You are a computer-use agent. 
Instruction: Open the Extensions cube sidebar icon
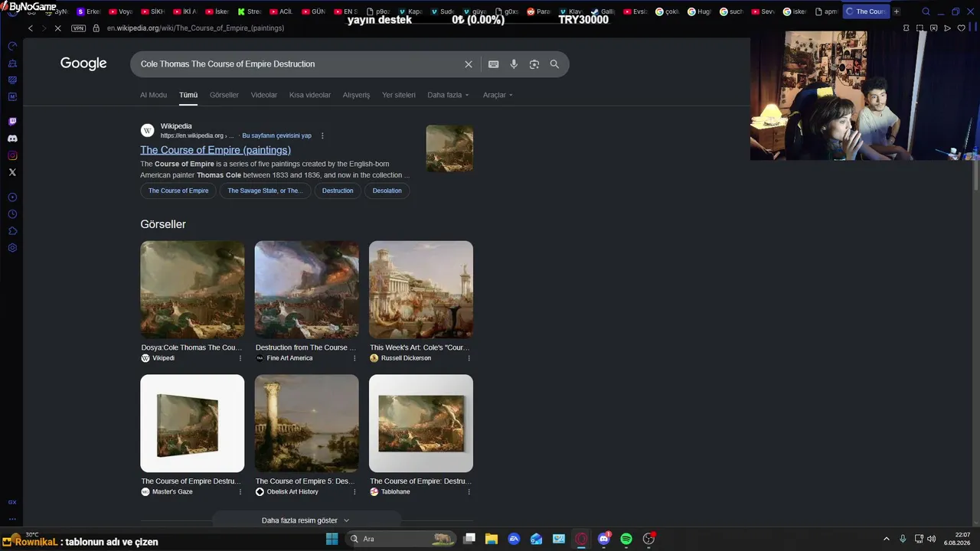12,231
